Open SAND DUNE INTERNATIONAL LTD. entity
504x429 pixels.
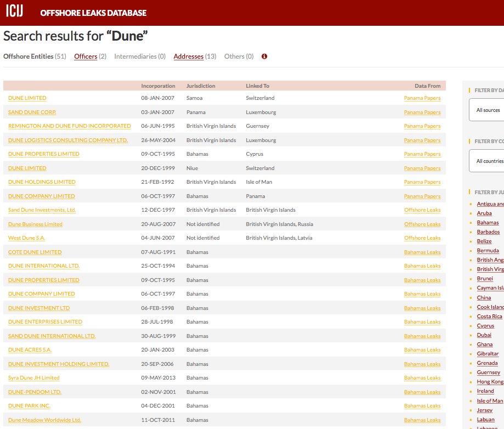[52, 336]
